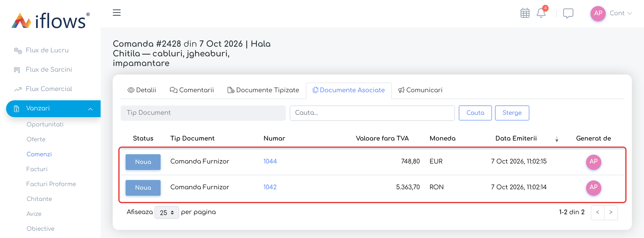The image size is (644, 238).
Task: Click the Noua status of row 1042
Action: point(143,188)
